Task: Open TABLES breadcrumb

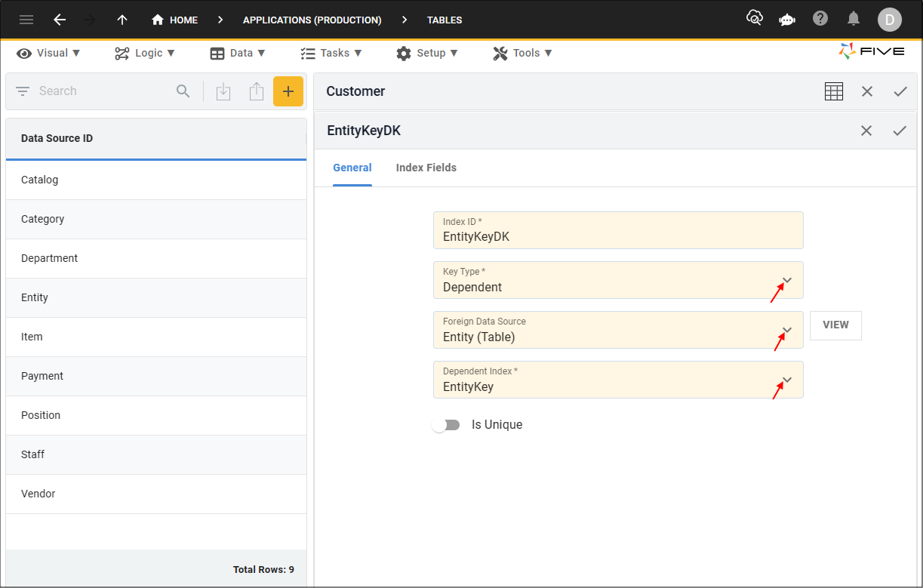Action: coord(445,20)
